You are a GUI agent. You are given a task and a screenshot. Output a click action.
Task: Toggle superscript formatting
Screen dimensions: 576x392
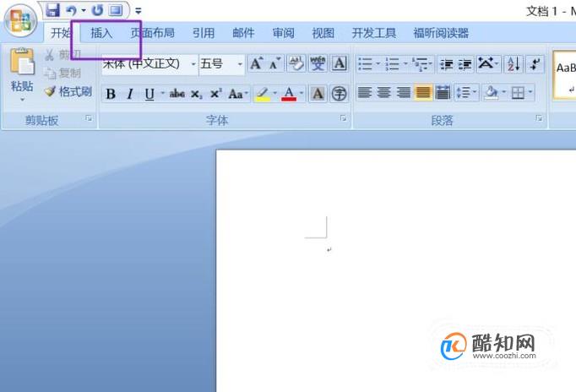(x=216, y=94)
